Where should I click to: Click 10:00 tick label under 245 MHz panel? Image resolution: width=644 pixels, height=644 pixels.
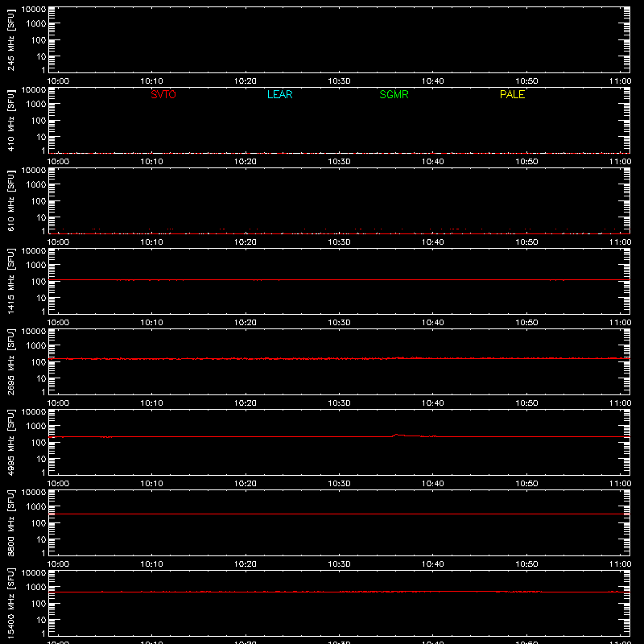pyautogui.click(x=58, y=81)
